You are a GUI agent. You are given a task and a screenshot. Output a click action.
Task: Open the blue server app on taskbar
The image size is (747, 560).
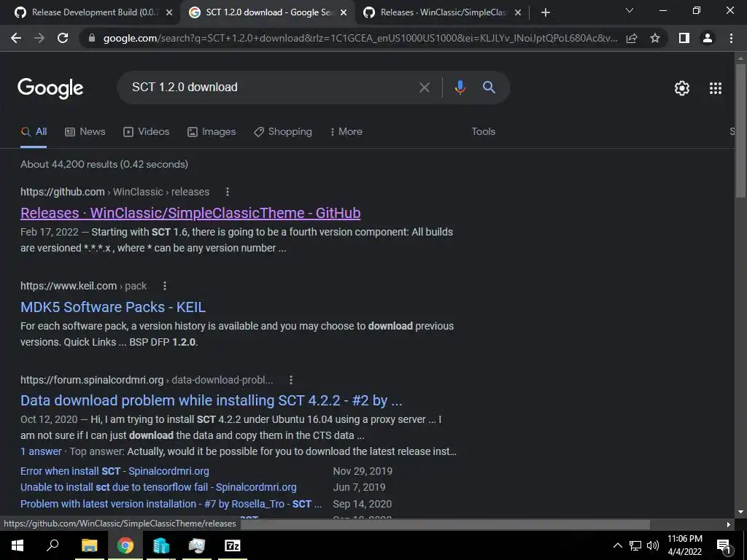click(161, 545)
